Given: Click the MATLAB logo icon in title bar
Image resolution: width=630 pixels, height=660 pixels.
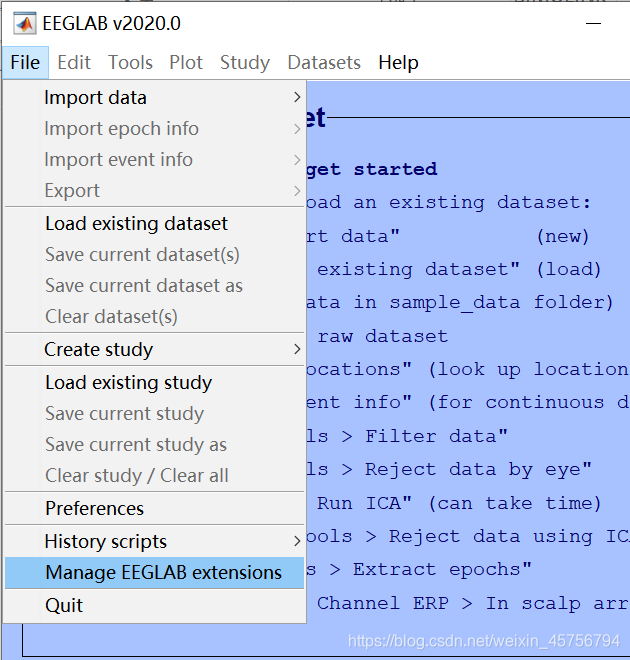Looking at the screenshot, I should (x=24, y=23).
